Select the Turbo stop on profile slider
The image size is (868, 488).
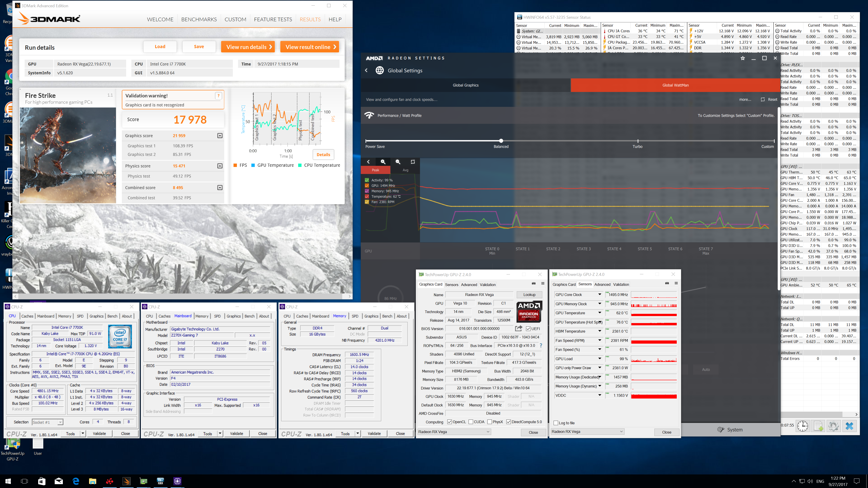637,141
